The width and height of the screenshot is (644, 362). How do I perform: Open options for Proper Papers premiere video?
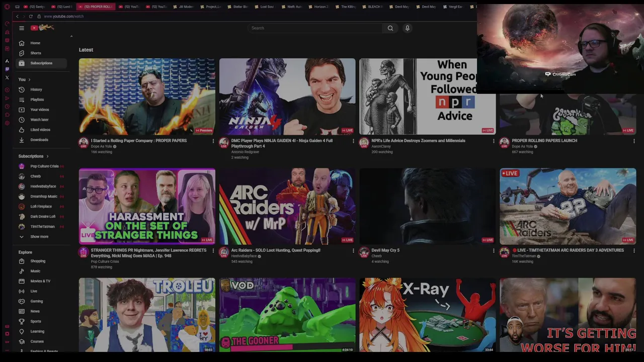pos(213,141)
